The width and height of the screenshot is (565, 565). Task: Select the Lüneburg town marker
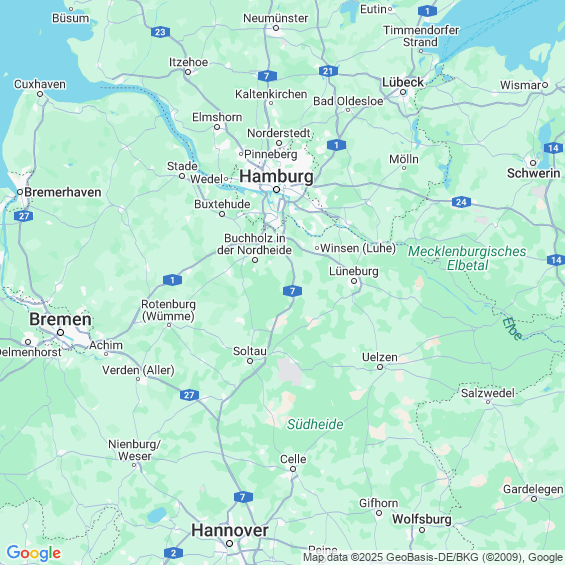tap(354, 281)
